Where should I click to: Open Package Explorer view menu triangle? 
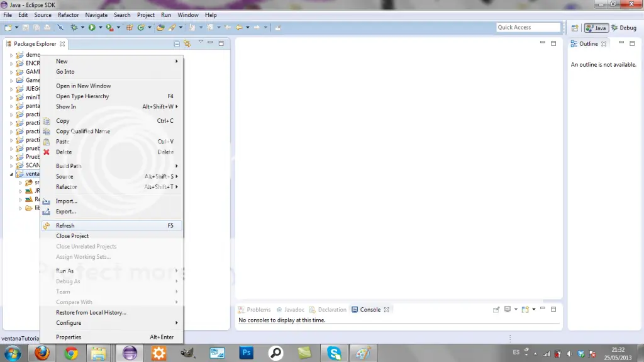pyautogui.click(x=201, y=42)
